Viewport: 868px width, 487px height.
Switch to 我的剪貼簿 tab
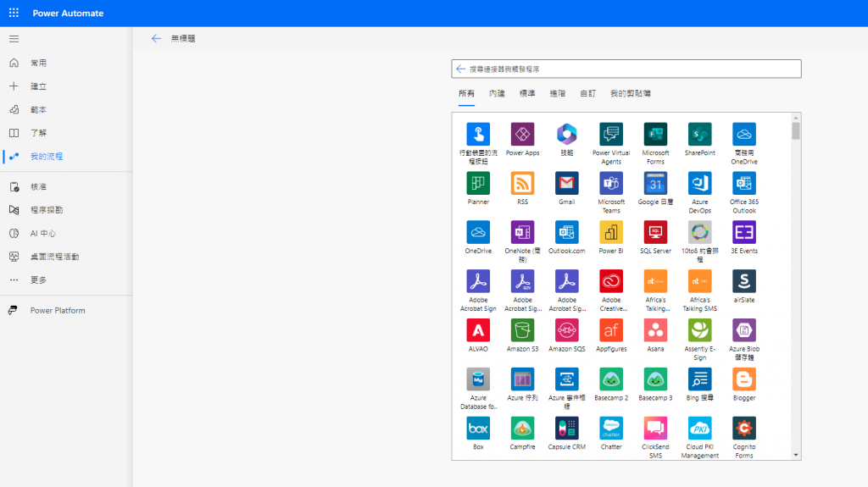[631, 93]
